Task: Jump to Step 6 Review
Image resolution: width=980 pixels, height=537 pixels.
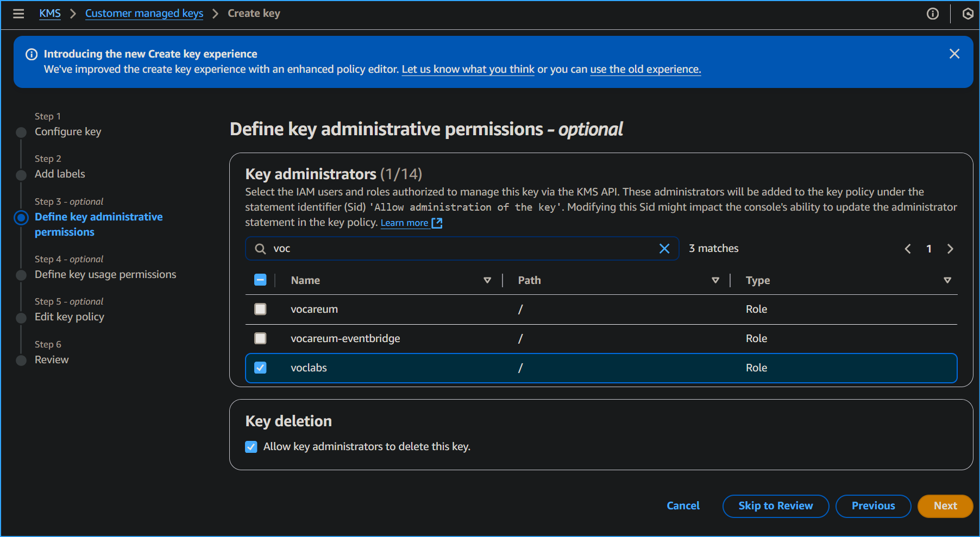Action: point(52,359)
